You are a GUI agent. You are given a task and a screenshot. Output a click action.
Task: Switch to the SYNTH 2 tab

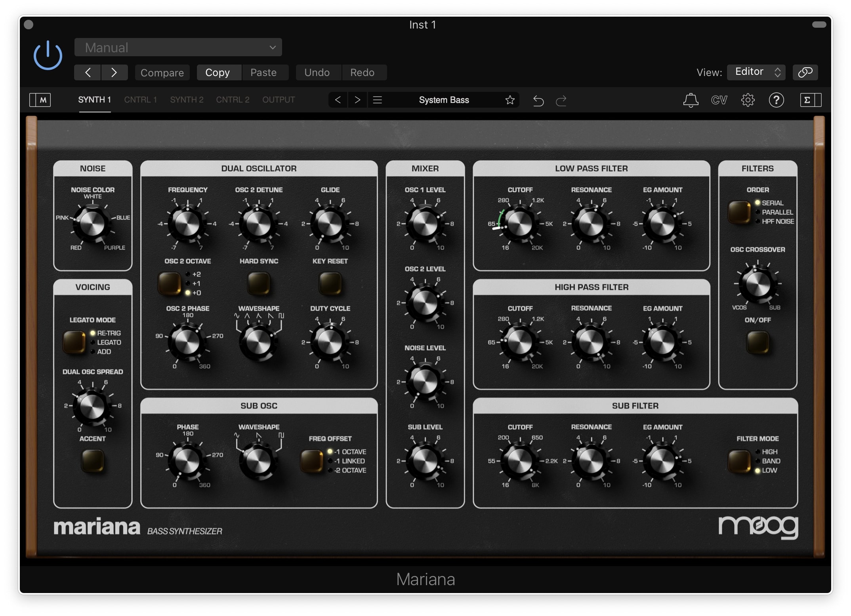coord(187,100)
